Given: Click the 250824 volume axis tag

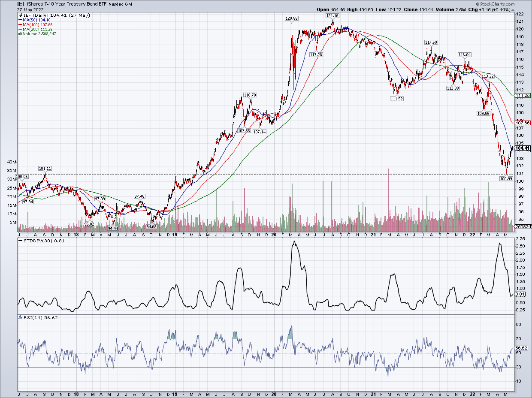Looking at the screenshot, I should (523, 226).
